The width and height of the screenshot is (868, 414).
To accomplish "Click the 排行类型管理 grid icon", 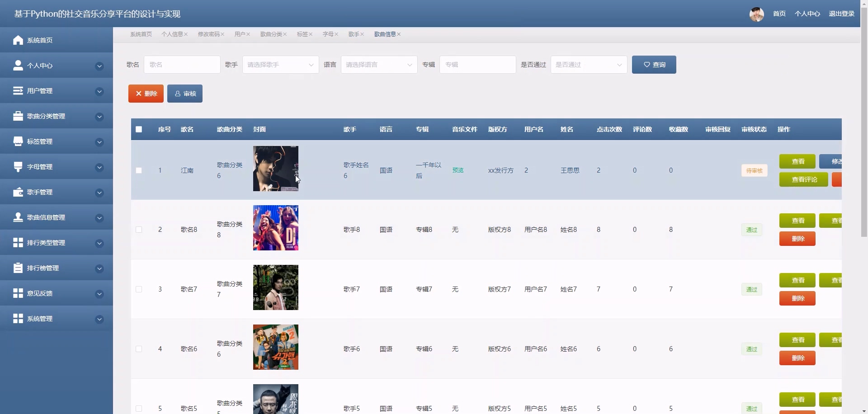I will tap(18, 243).
